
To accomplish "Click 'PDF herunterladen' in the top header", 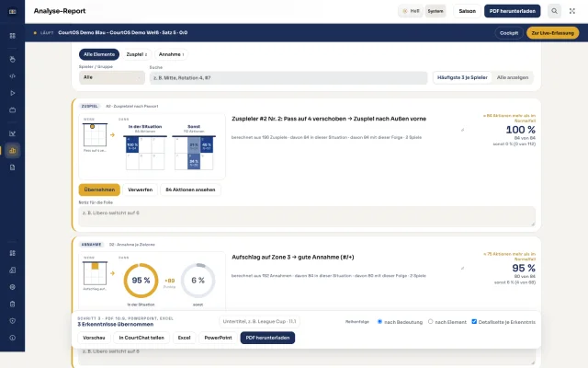I will (x=513, y=11).
